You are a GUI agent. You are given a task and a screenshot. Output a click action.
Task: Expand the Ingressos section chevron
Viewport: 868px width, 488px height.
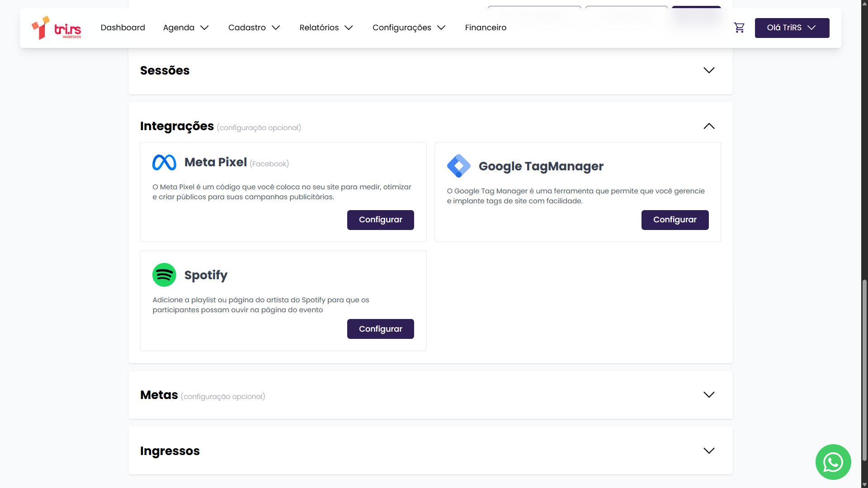click(709, 451)
